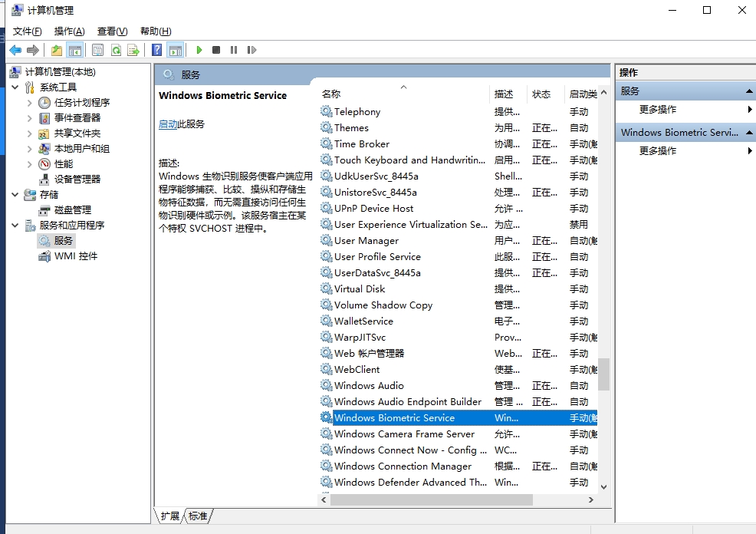Sort services by 名称 column header
The height and width of the screenshot is (534, 756).
click(404, 94)
